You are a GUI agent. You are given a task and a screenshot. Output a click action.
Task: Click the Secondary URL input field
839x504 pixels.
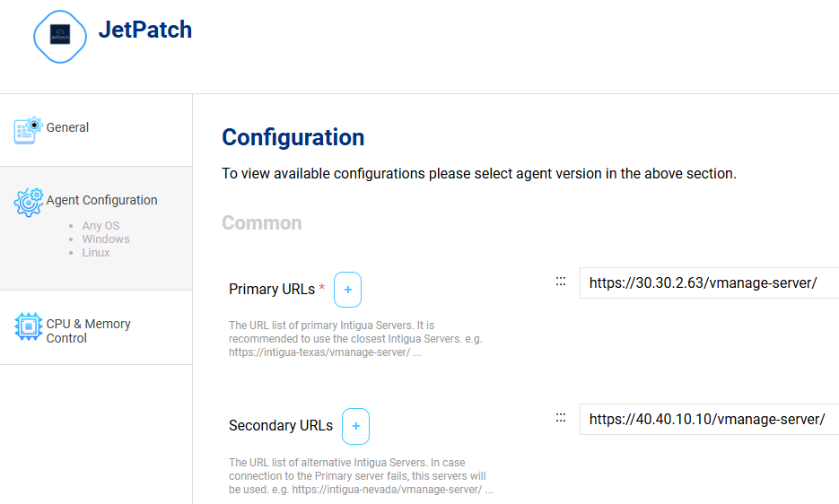pos(709,419)
